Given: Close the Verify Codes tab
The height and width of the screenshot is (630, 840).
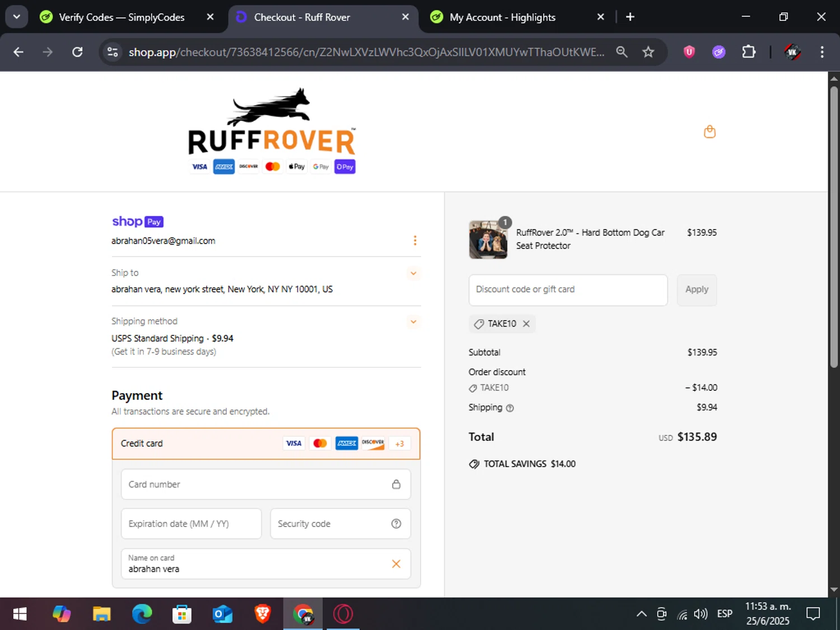Looking at the screenshot, I should pos(210,17).
